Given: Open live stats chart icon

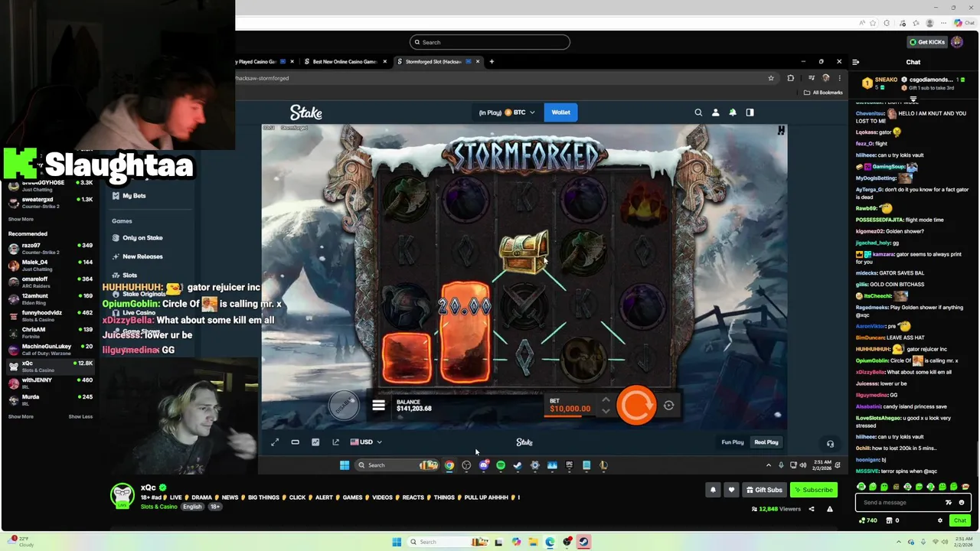Looking at the screenshot, I should [x=315, y=442].
